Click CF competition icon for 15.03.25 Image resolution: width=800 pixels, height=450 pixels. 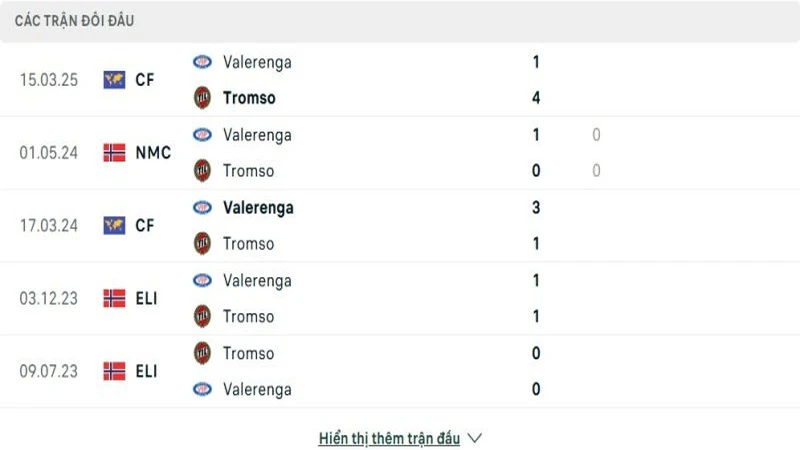114,80
